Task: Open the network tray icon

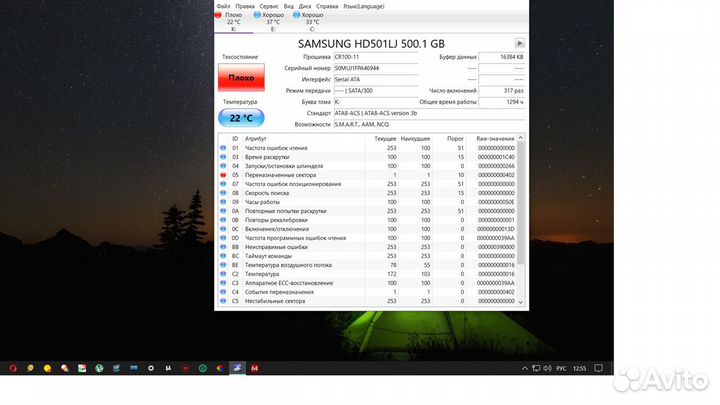Action: click(x=536, y=368)
